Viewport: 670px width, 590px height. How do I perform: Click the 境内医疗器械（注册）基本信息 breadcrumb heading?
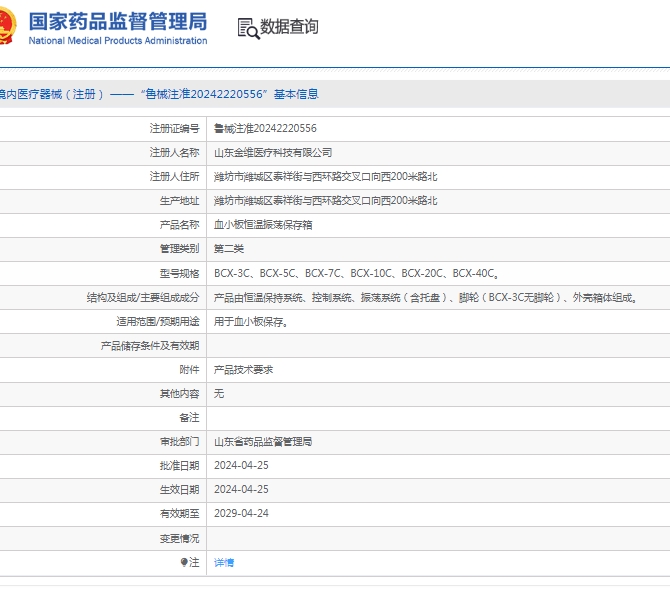click(158, 94)
